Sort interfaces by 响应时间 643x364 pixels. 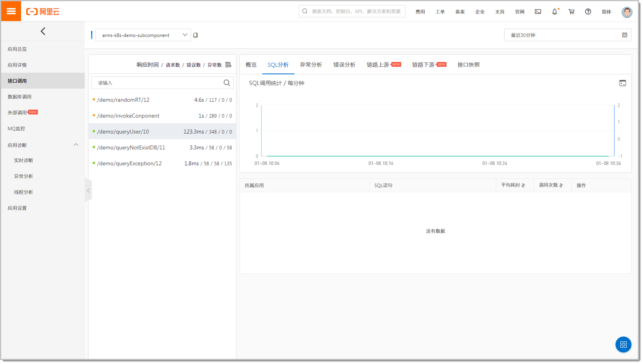(x=148, y=65)
